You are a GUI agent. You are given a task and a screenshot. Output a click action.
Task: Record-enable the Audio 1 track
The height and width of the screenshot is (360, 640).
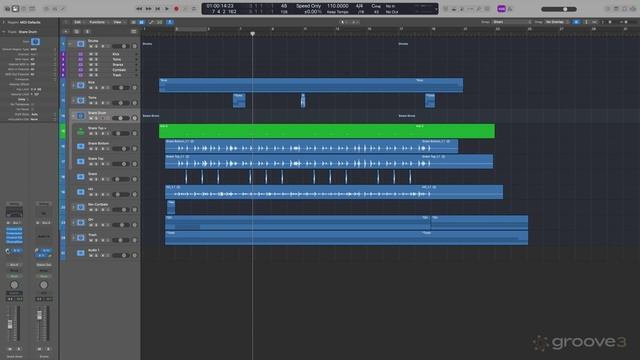coord(102,256)
